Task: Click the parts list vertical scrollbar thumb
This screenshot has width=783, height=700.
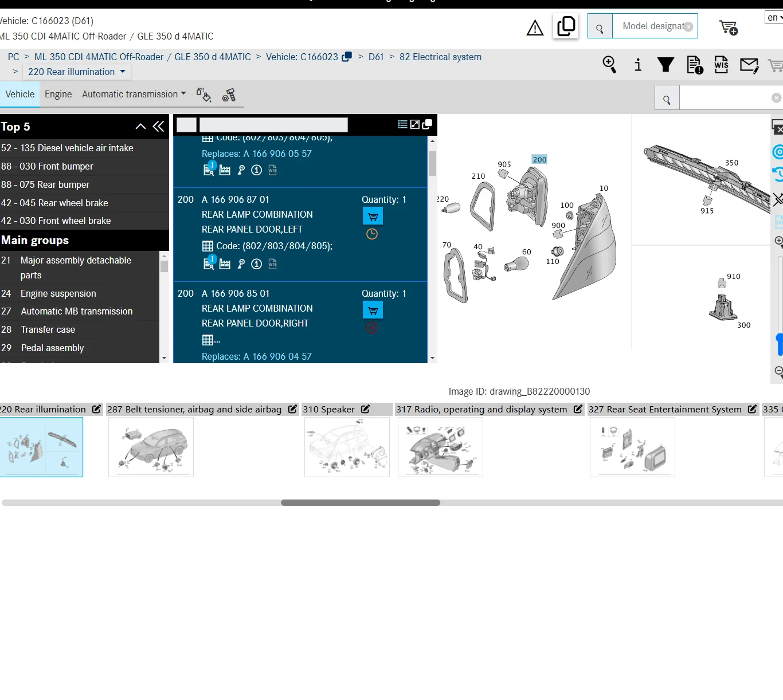Action: click(432, 163)
